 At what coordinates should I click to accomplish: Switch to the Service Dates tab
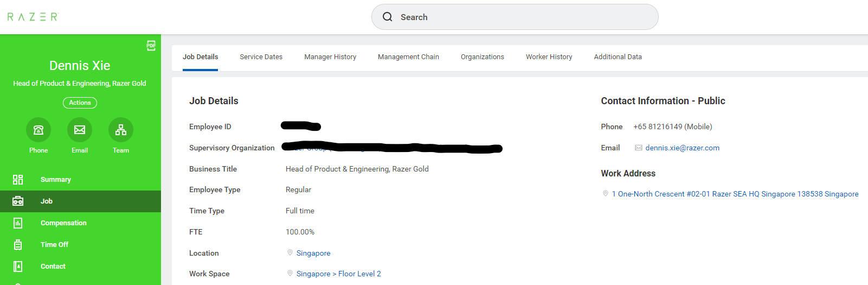click(x=261, y=57)
